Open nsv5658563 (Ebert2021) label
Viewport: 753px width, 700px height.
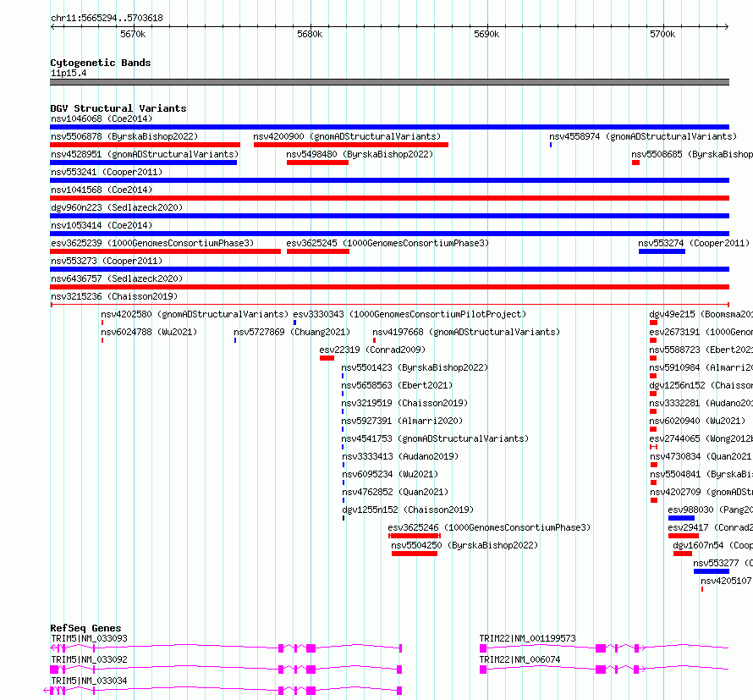tap(397, 385)
